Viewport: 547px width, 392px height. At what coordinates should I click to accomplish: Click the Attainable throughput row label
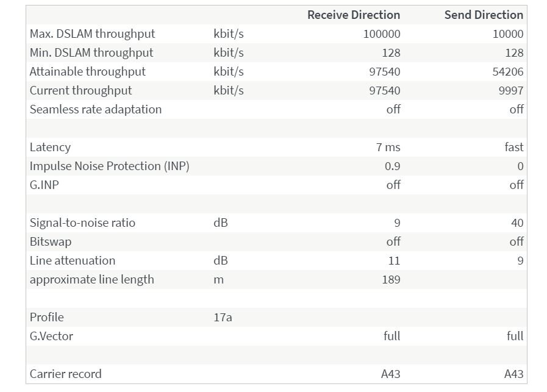coord(88,72)
